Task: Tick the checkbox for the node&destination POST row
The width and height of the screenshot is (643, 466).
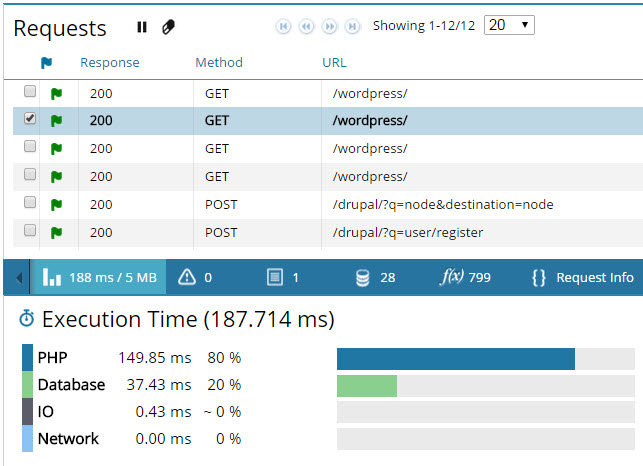Action: click(30, 203)
